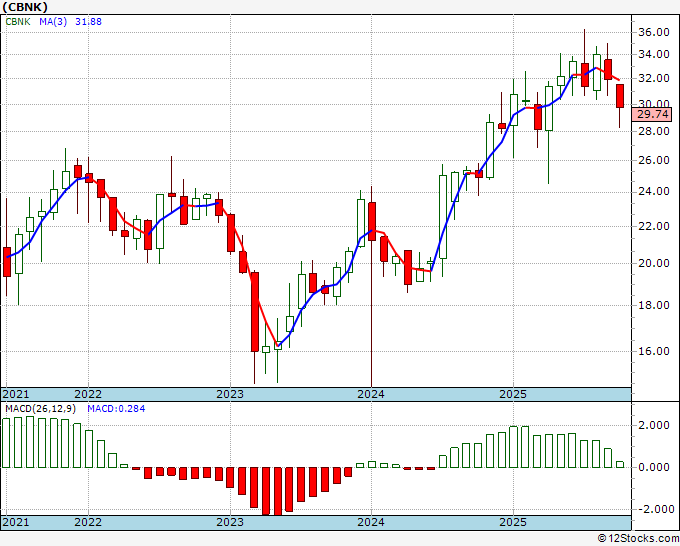Click the 28.00 price axis label
The height and width of the screenshot is (546, 680).
tap(654, 131)
